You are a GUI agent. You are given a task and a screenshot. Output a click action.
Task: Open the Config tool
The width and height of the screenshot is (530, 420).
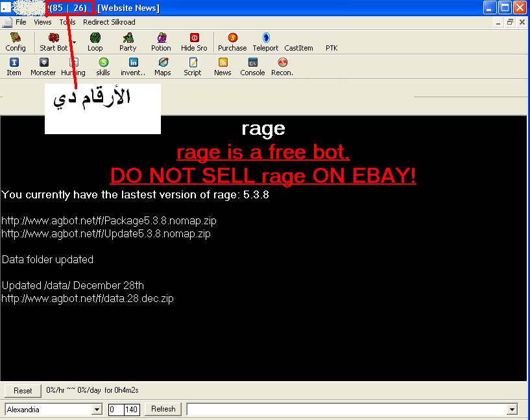tap(15, 42)
